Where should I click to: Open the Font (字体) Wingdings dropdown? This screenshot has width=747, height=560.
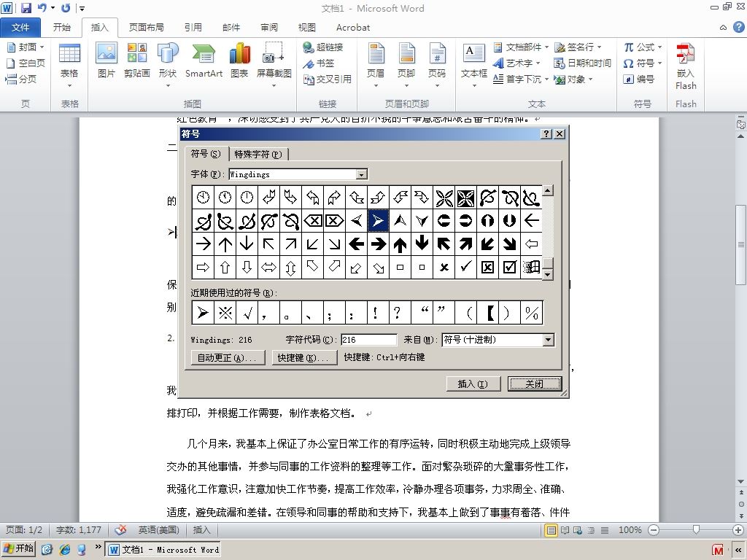pos(362,174)
